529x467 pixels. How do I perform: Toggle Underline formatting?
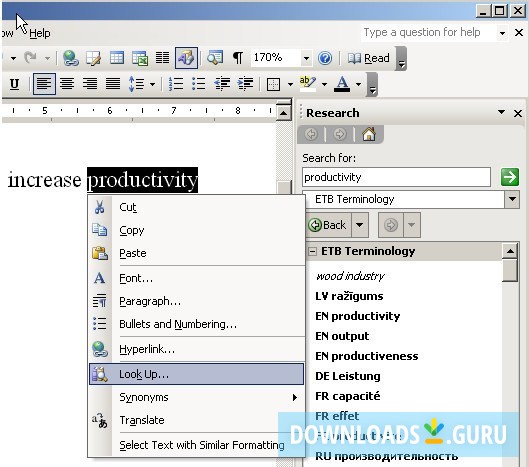[x=14, y=84]
